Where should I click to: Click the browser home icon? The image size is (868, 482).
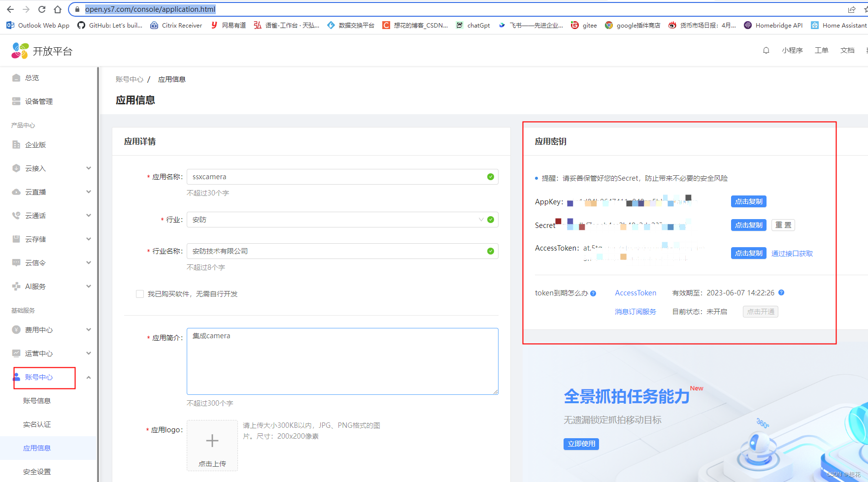pos(58,9)
